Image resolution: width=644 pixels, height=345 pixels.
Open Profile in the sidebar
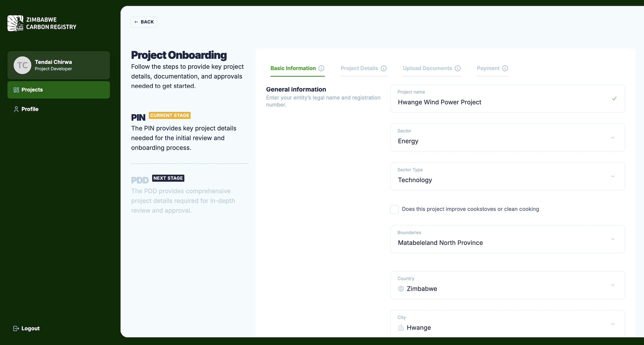59,109
